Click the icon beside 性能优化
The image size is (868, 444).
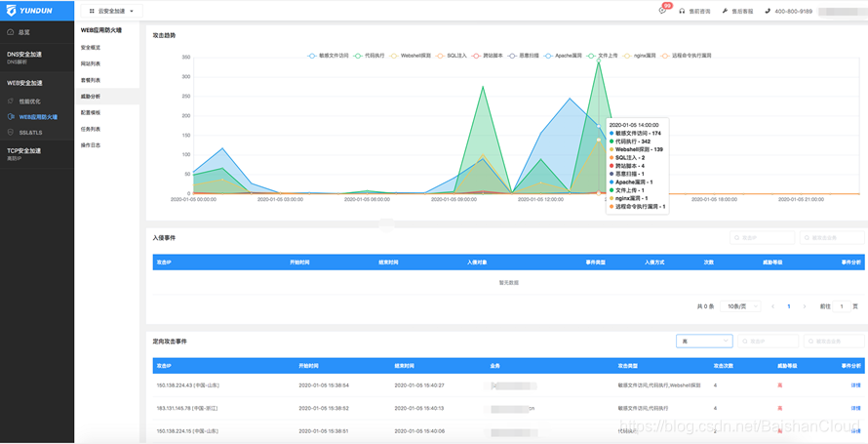click(x=11, y=101)
